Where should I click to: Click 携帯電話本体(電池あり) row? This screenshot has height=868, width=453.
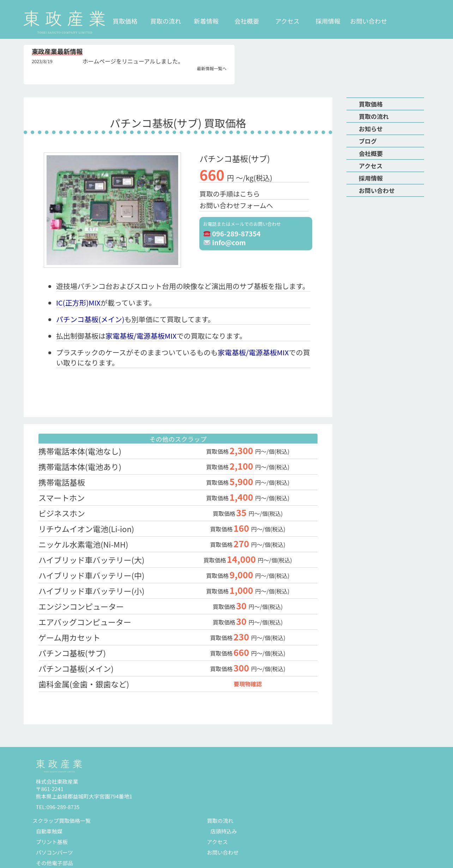(x=178, y=467)
